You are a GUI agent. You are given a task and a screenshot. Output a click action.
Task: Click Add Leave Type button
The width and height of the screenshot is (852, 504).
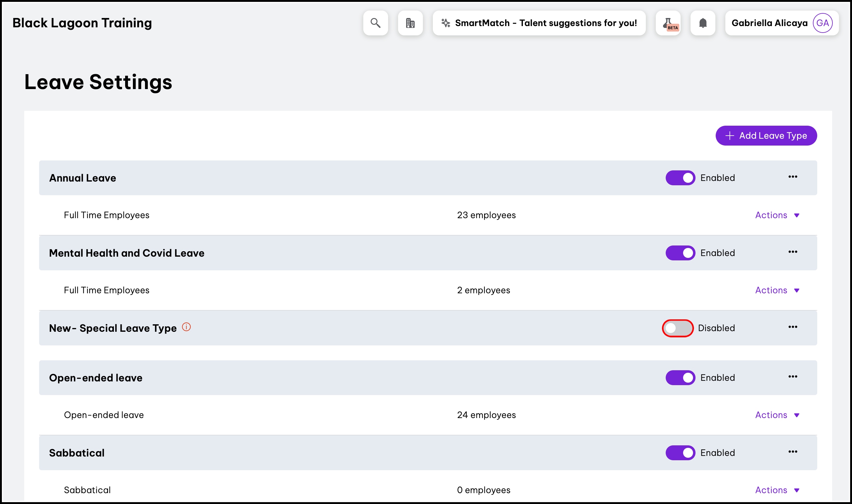[766, 136]
